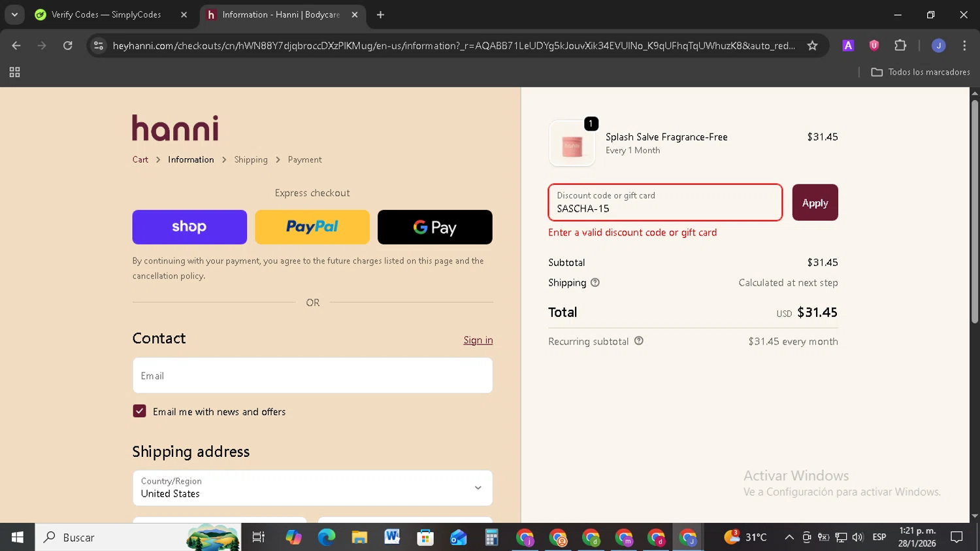Open the Chrome profile avatar
Viewport: 980px width, 551px height.
tap(938, 45)
